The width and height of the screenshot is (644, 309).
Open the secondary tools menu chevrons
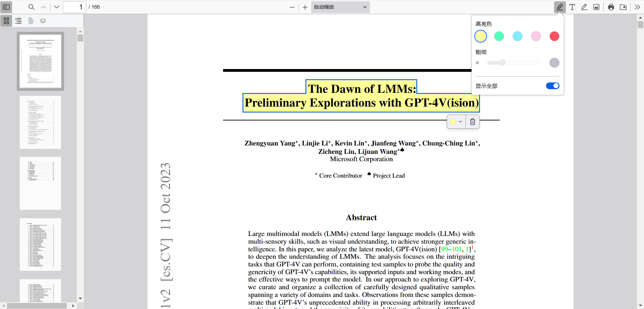click(637, 7)
